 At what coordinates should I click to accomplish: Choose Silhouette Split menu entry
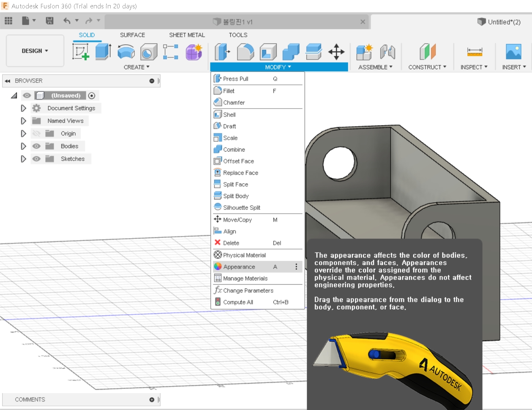258,208
